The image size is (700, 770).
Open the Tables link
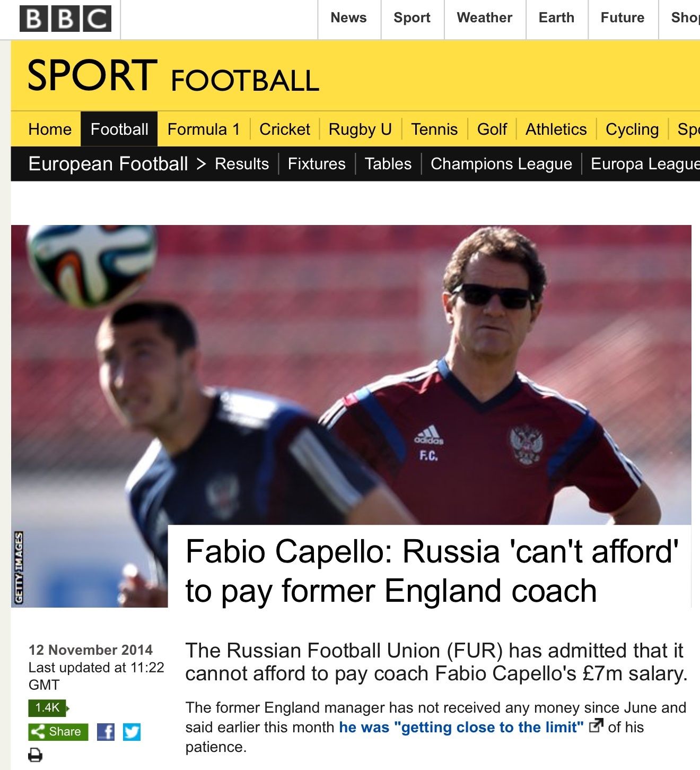388,163
